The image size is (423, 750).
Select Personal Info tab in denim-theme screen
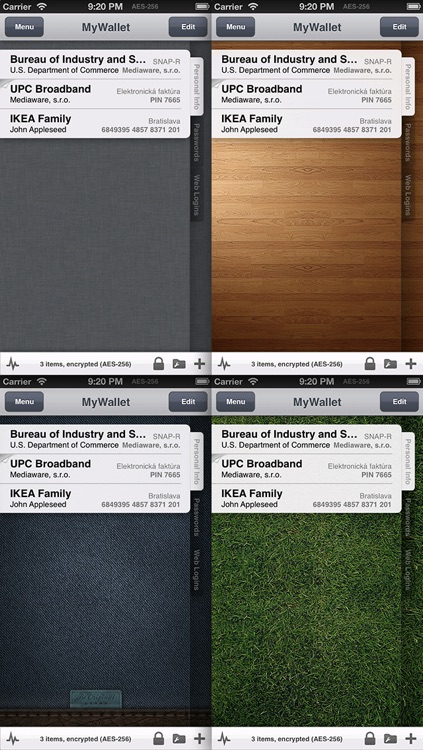click(x=197, y=462)
